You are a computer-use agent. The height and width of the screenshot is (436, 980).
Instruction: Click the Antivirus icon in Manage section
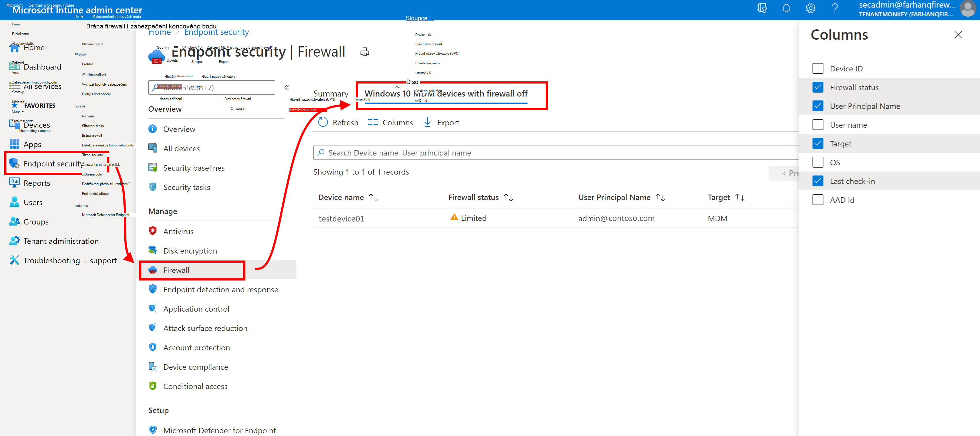point(152,230)
